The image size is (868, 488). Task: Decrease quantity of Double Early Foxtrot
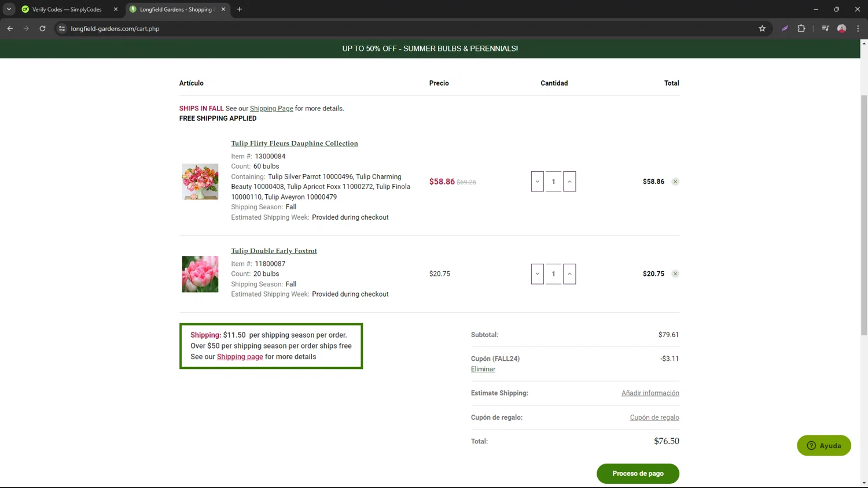[538, 274]
